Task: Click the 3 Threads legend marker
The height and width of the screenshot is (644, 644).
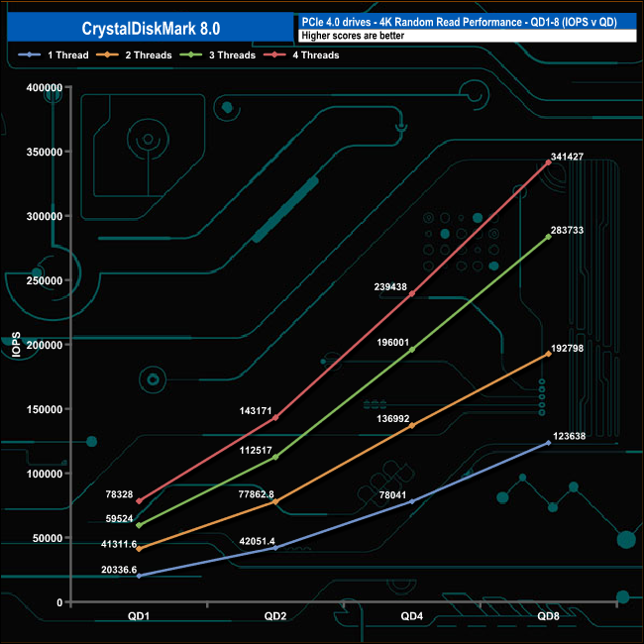Action: [x=191, y=55]
